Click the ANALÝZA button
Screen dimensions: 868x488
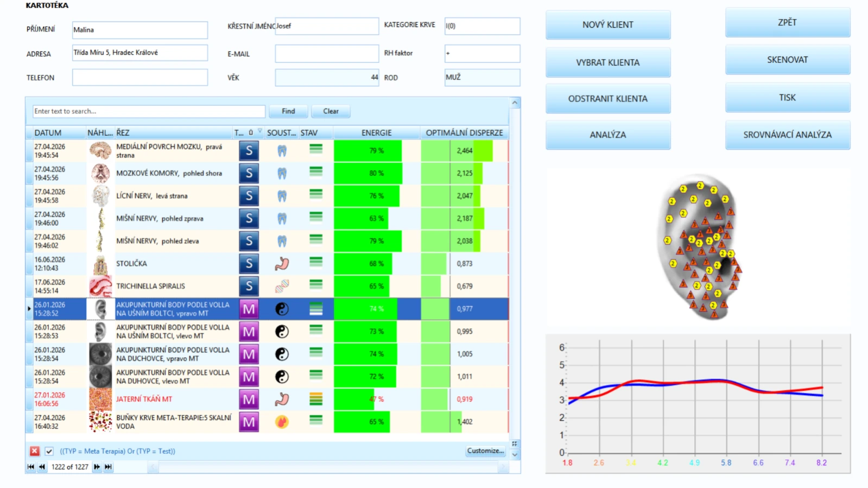(x=608, y=135)
